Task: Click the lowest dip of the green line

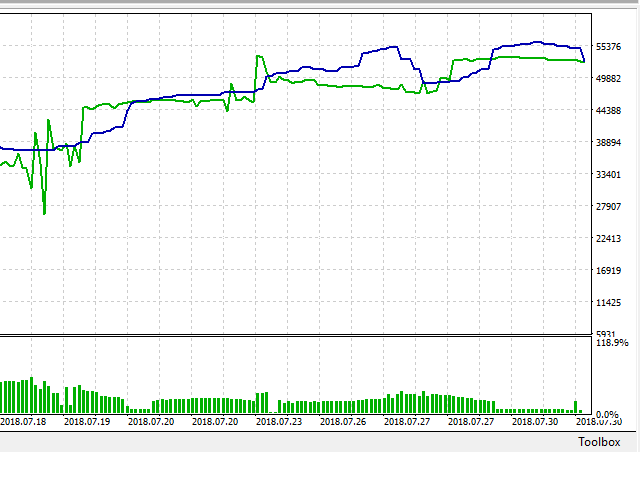Action: (x=44, y=213)
